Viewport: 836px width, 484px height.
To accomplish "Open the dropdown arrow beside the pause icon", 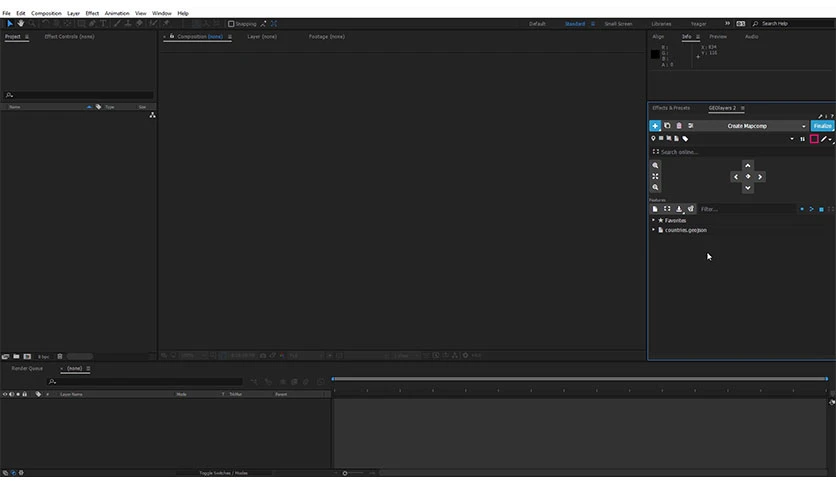I will [792, 139].
